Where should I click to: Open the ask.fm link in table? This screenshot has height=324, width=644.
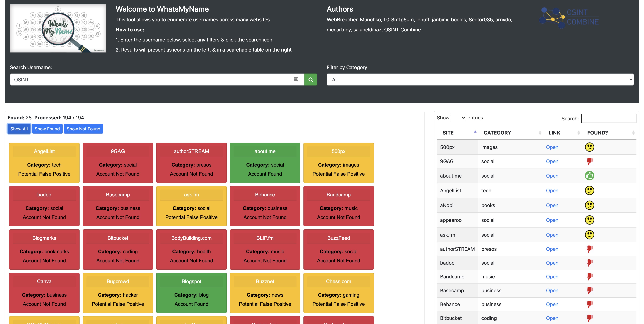click(x=552, y=235)
